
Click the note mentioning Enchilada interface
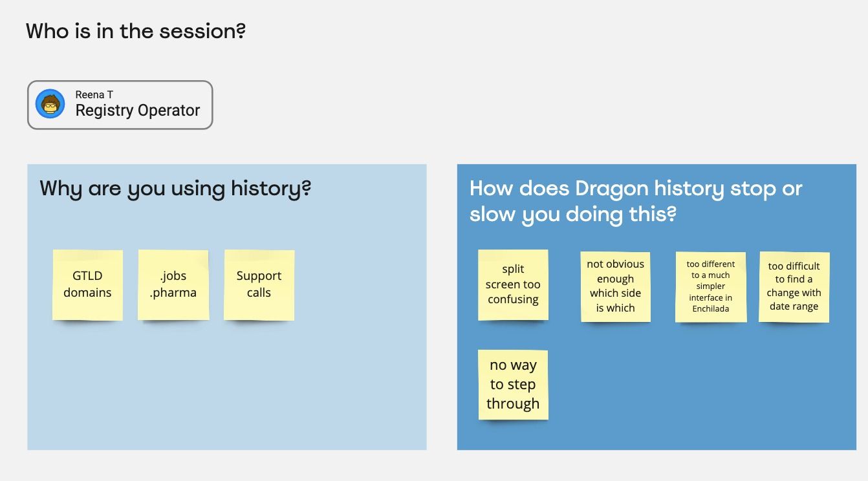[710, 286]
